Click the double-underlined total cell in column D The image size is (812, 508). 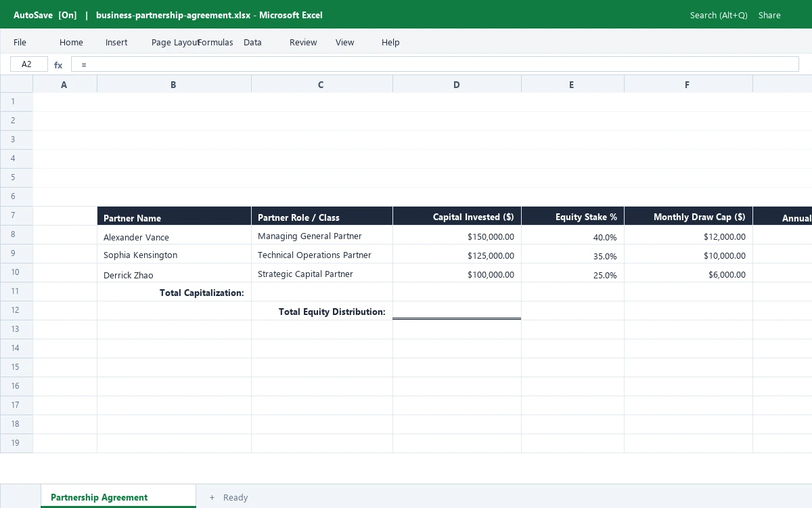coord(457,311)
